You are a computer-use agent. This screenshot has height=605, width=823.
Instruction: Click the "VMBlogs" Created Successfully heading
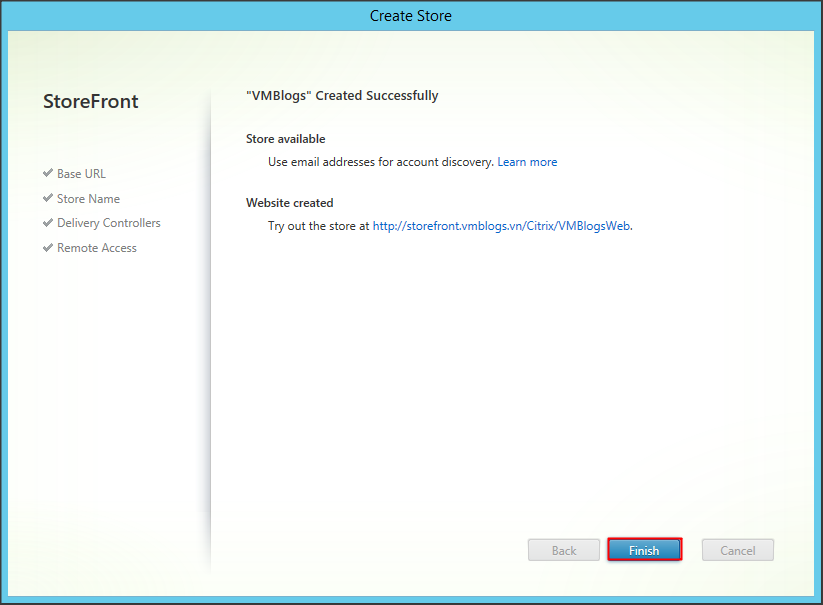[342, 96]
